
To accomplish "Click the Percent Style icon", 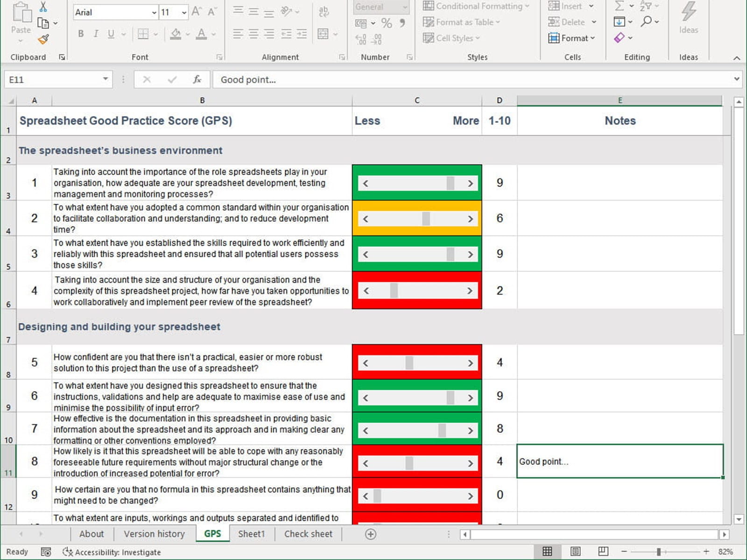I will point(386,23).
